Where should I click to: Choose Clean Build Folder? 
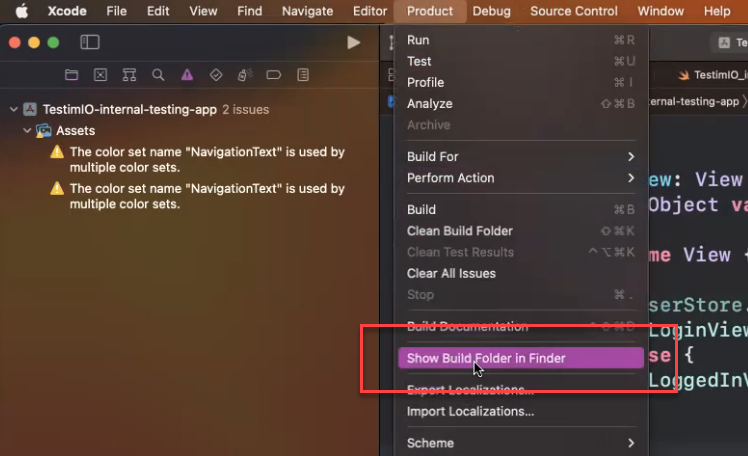click(x=521, y=231)
